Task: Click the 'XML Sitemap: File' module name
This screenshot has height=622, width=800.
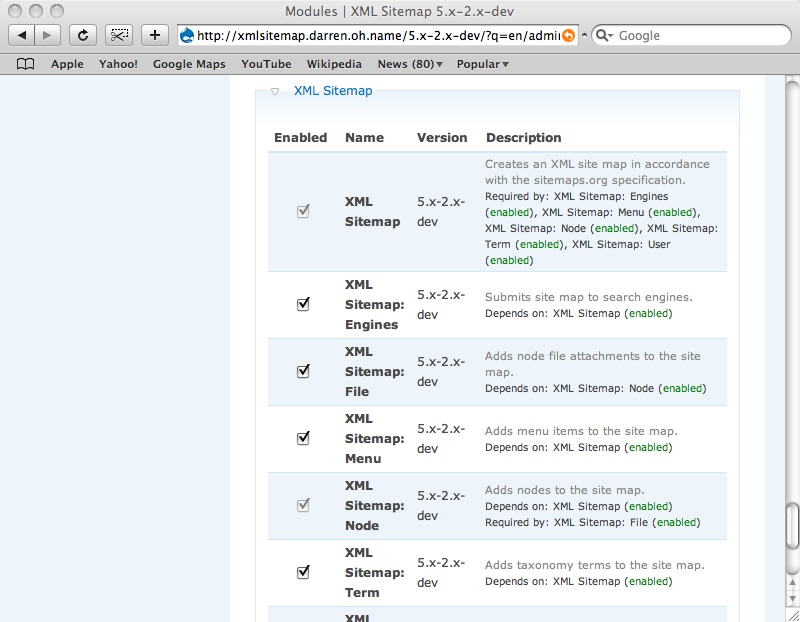Action: (x=374, y=371)
